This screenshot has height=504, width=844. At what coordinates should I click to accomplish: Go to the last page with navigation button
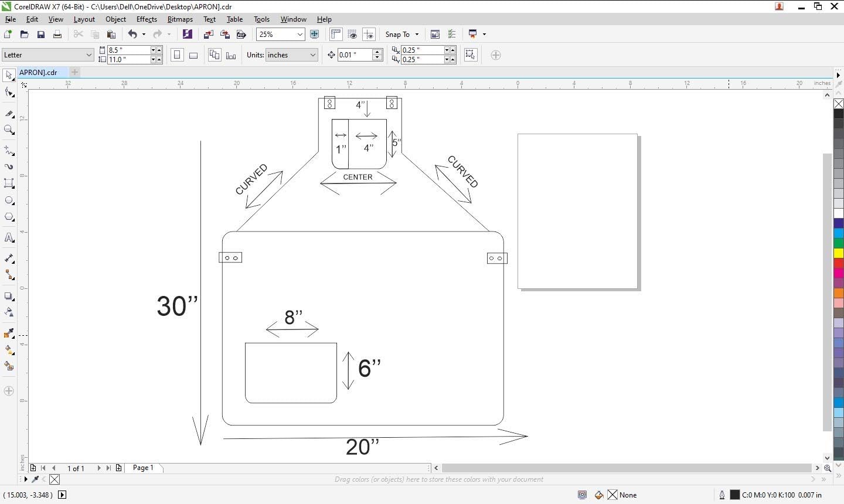(108, 468)
